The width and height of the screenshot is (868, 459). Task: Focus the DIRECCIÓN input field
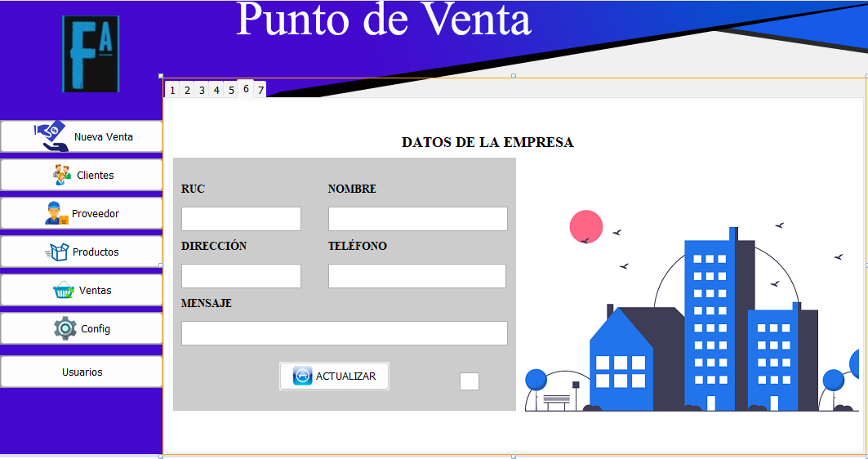pyautogui.click(x=242, y=276)
